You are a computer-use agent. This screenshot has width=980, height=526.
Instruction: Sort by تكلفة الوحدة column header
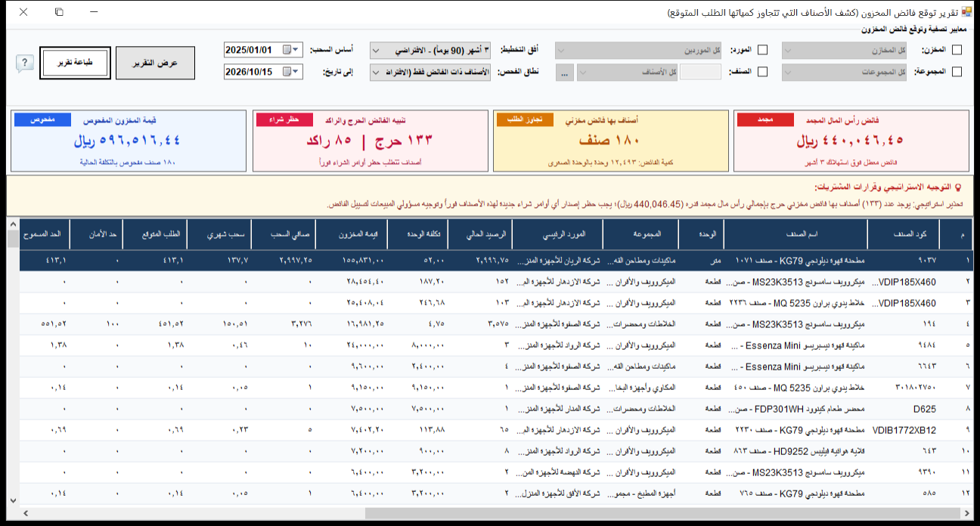click(418, 234)
